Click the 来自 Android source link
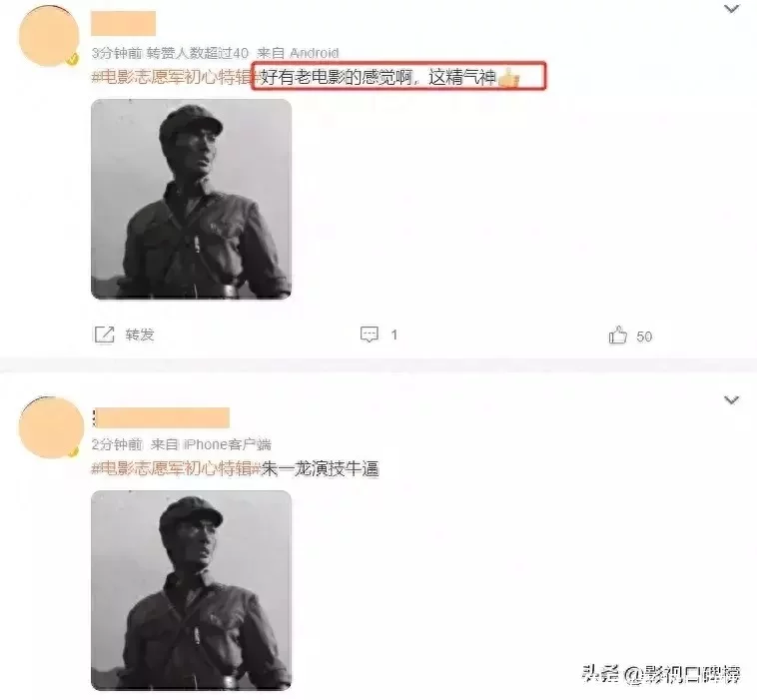The image size is (757, 700). click(298, 53)
